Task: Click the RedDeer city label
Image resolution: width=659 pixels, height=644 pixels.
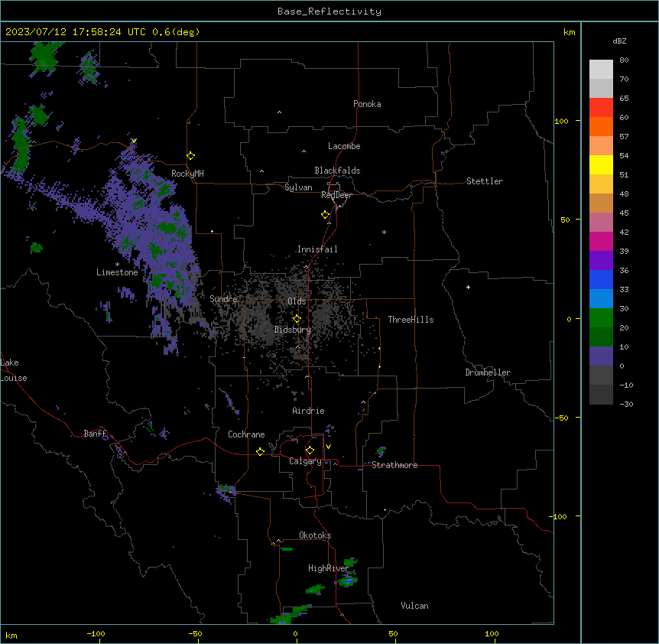Action: tap(336, 195)
